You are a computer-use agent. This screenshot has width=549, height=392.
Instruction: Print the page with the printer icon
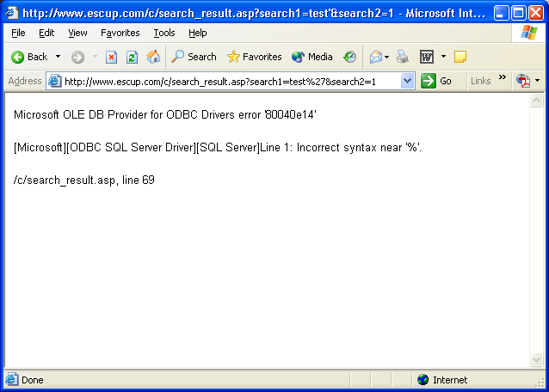point(403,57)
